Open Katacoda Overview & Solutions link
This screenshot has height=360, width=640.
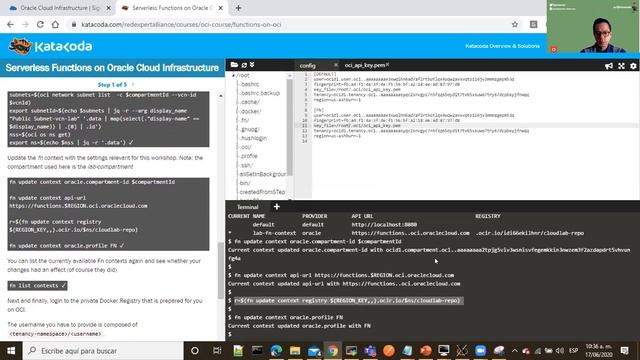(502, 46)
